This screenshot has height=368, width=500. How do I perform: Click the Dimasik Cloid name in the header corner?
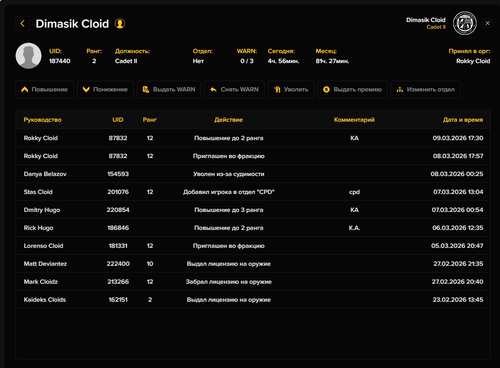point(426,20)
